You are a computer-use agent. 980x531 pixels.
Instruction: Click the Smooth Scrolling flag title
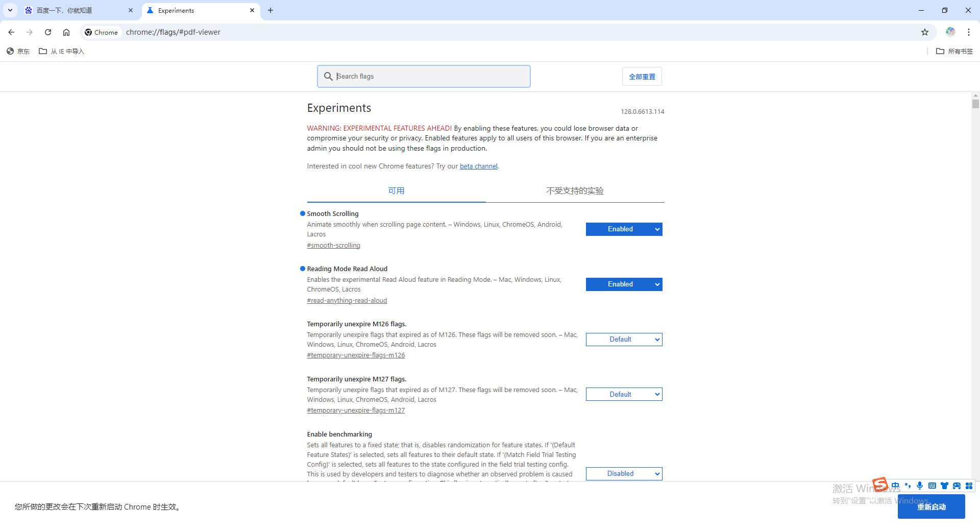[333, 214]
